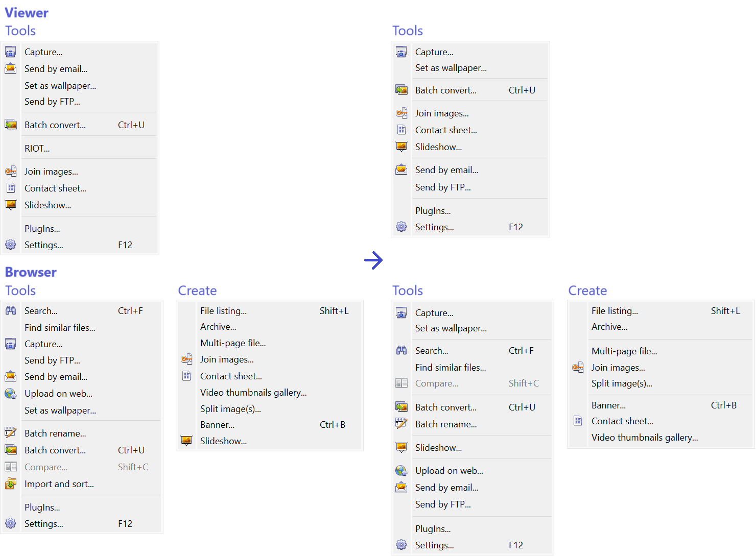The width and height of the screenshot is (756, 556).
Task: Click the Viewer section heading
Action: 27,13
